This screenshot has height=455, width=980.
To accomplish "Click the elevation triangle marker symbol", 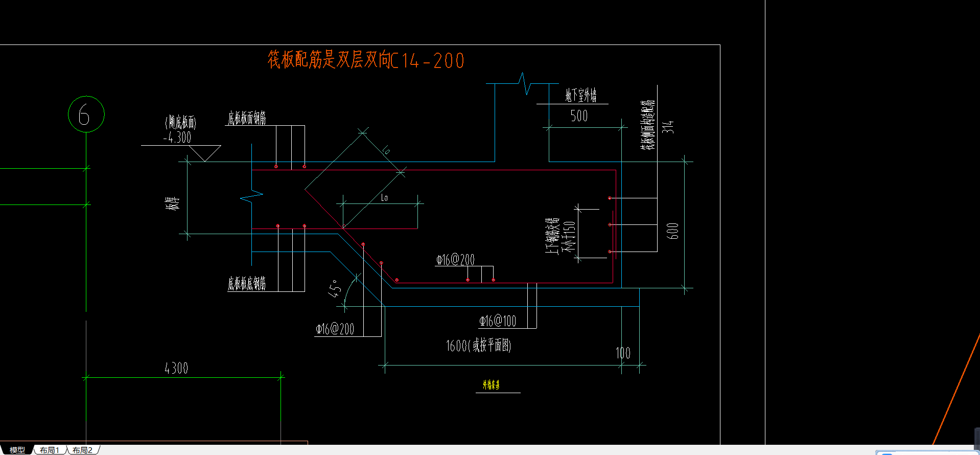I will click(204, 153).
